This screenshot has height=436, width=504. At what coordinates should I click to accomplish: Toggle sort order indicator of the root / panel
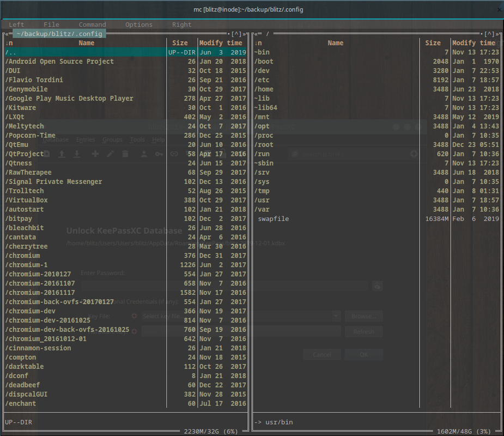click(258, 43)
